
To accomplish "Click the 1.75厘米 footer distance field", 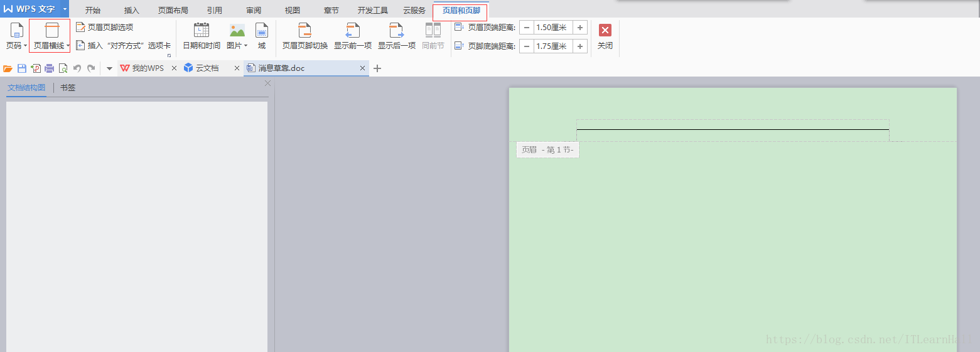I will click(553, 46).
